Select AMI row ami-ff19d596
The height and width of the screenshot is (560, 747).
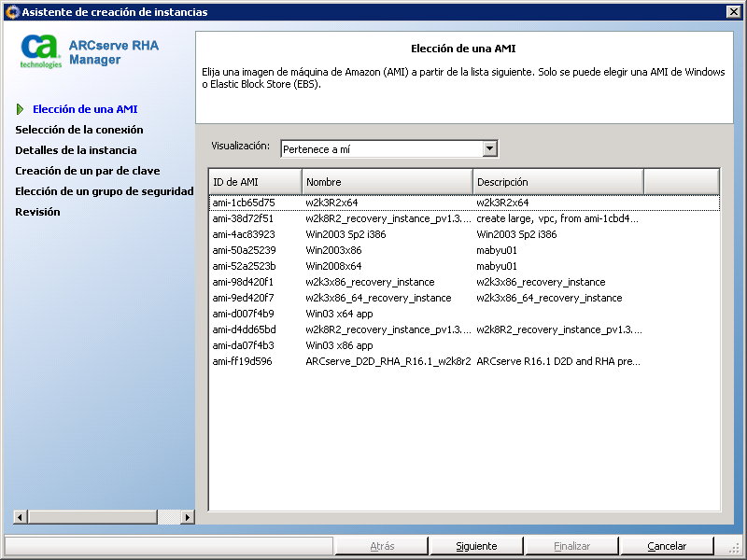pyautogui.click(x=243, y=361)
